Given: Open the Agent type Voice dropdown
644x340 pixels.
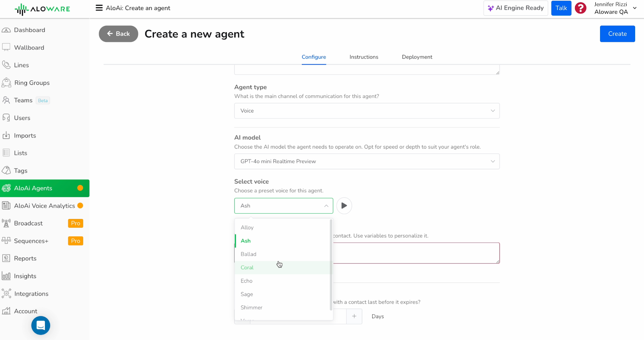Looking at the screenshot, I should click(x=367, y=111).
